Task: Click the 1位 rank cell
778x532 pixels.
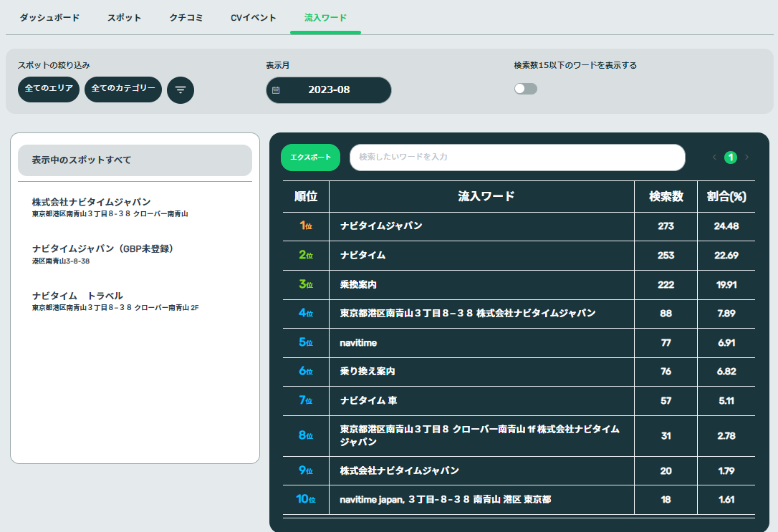Action: pos(306,226)
